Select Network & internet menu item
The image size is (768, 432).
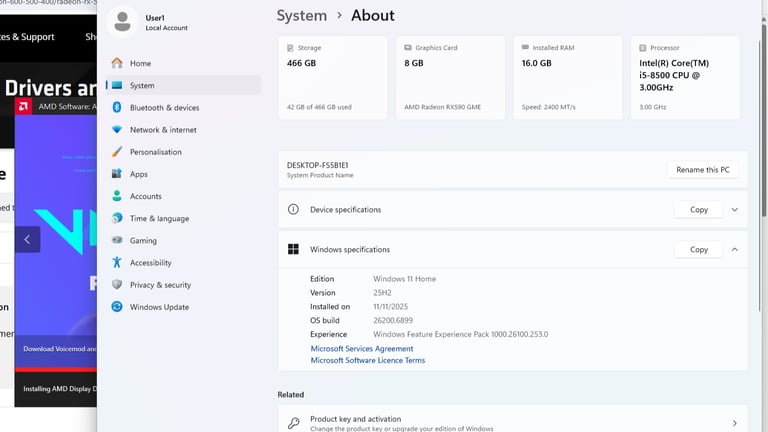point(183,130)
